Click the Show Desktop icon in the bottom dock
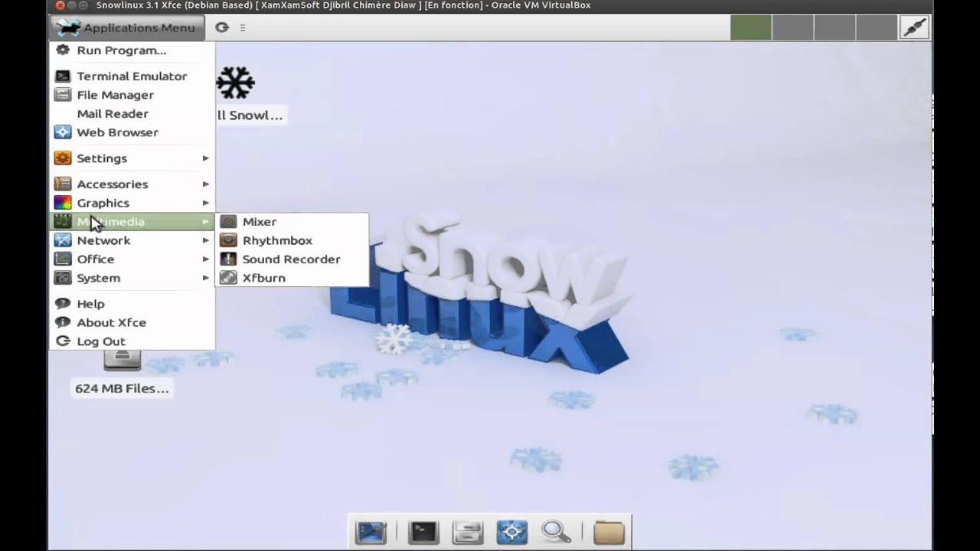This screenshot has height=551, width=980. pyautogui.click(x=371, y=532)
